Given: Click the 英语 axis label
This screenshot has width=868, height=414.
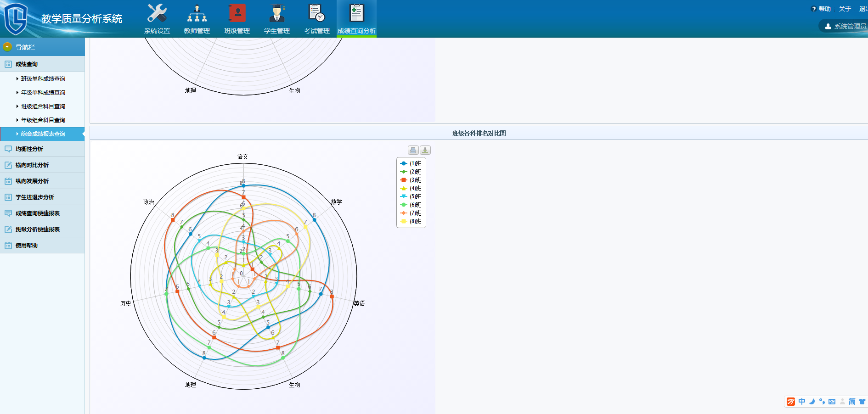Looking at the screenshot, I should (359, 303).
